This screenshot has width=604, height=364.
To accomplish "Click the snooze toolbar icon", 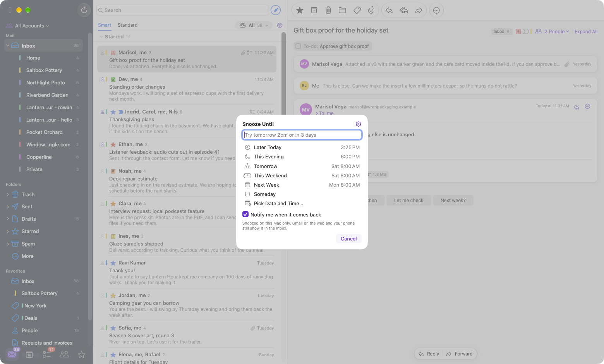I will point(371,10).
